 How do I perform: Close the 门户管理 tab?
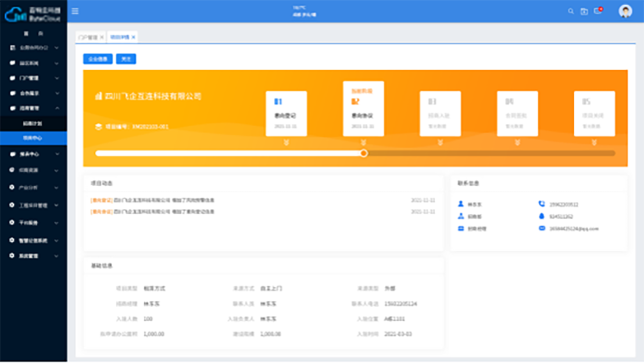pos(102,37)
